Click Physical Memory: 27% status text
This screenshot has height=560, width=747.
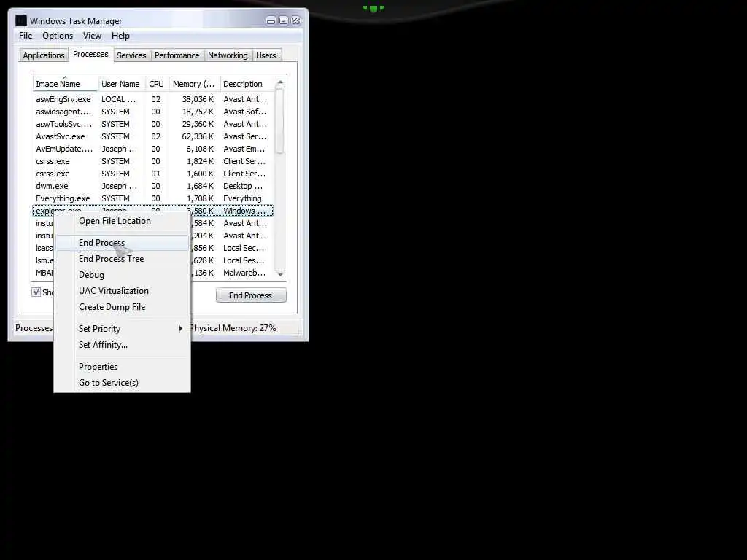click(x=233, y=328)
